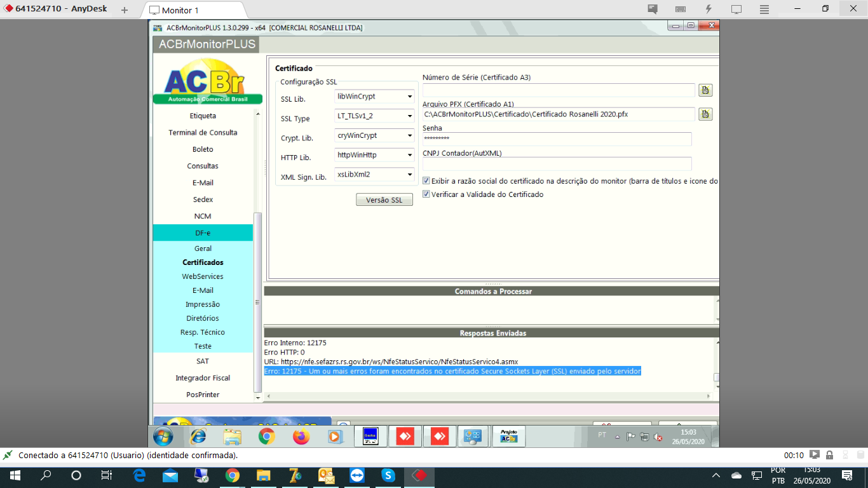This screenshot has height=488, width=868.
Task: Select SAT in the sidebar
Action: tap(203, 361)
